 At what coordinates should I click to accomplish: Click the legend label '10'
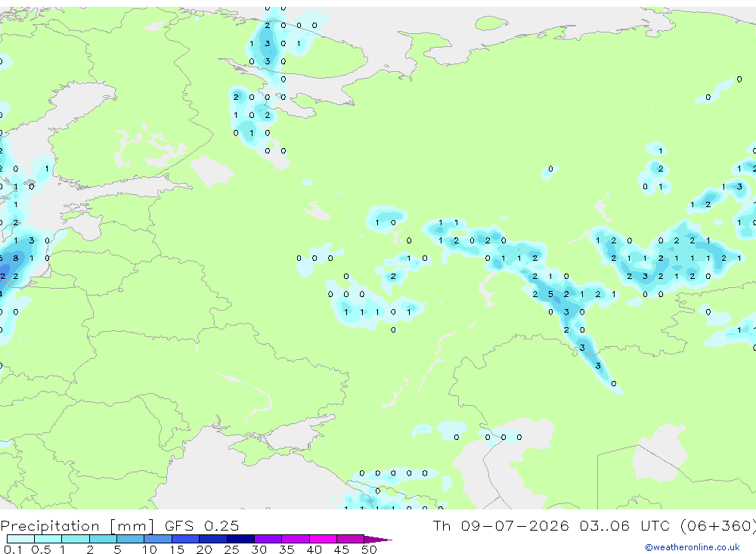[150, 549]
